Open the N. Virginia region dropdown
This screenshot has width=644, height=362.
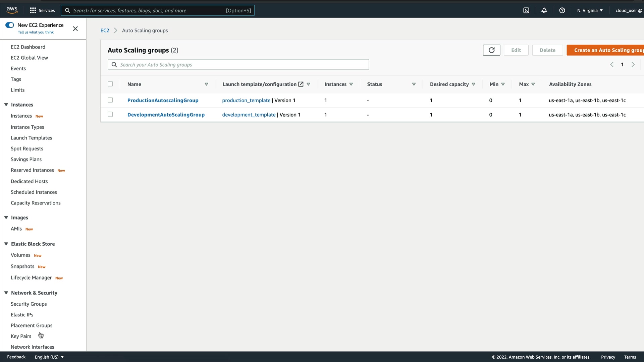590,10
